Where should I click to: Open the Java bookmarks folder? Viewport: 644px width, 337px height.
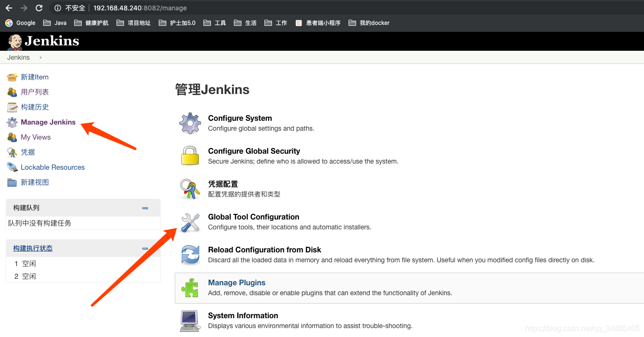click(55, 23)
